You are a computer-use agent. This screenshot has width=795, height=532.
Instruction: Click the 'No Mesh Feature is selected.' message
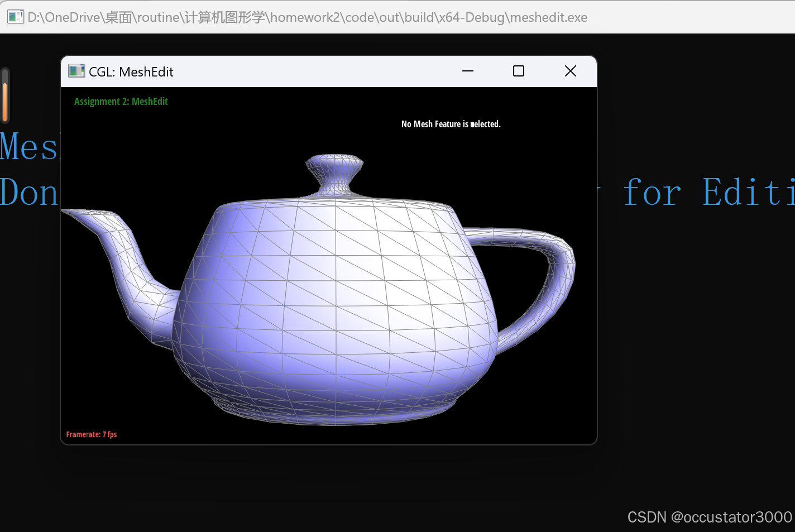[x=451, y=124]
